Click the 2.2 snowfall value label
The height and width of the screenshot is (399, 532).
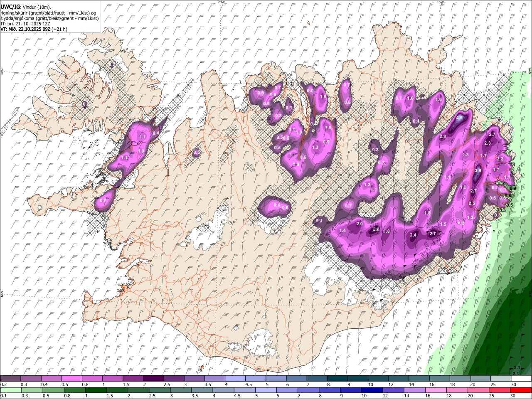500,159
